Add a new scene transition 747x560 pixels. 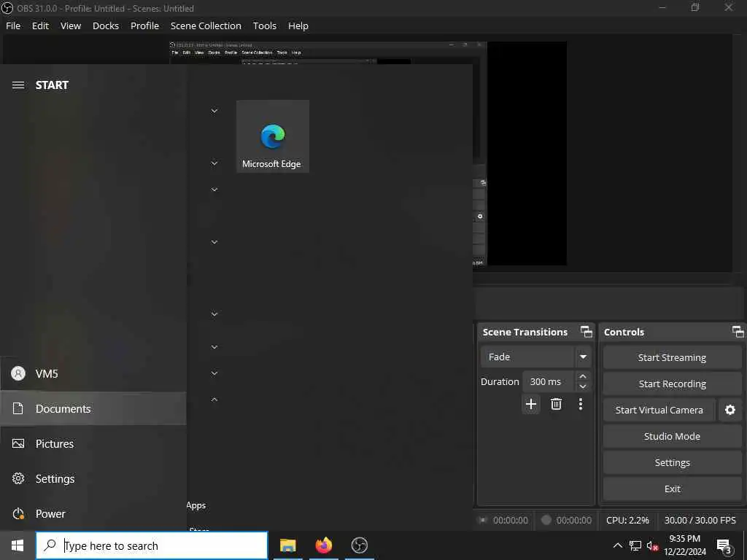pyautogui.click(x=531, y=404)
